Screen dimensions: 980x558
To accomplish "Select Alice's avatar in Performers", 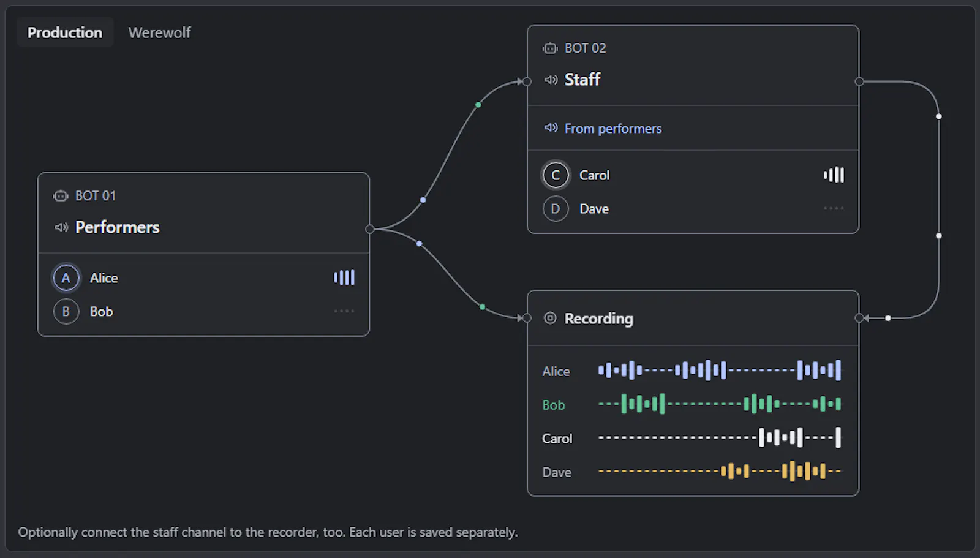I will point(66,278).
